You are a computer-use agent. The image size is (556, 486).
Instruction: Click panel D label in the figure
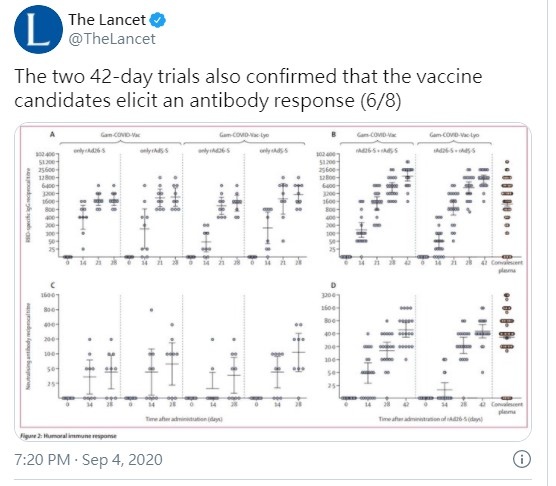point(333,285)
